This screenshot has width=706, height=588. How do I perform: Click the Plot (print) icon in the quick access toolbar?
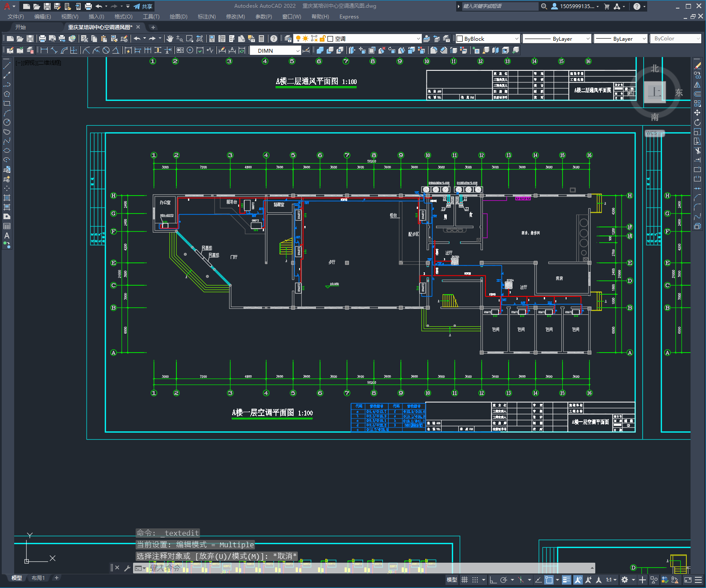(x=88, y=6)
